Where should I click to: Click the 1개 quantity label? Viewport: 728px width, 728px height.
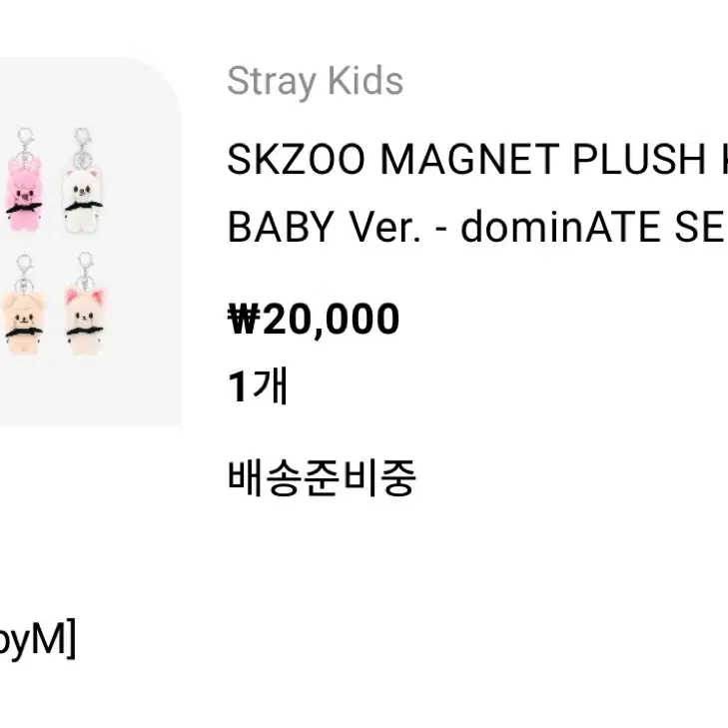click(x=258, y=385)
